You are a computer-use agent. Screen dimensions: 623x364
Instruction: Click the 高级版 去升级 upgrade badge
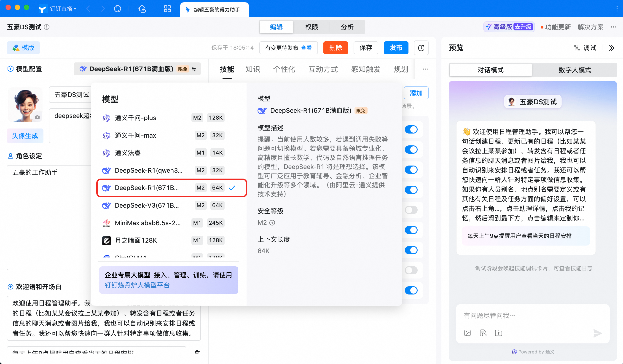(509, 27)
